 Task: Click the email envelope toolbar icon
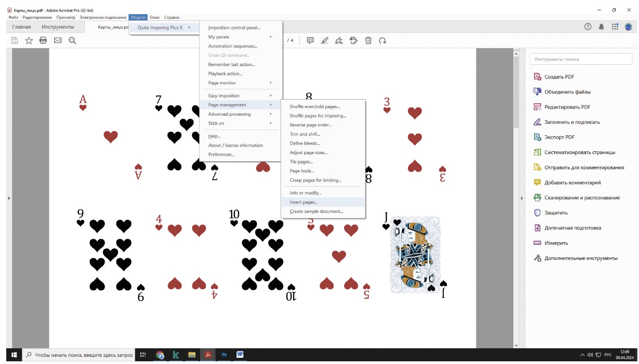tap(58, 41)
